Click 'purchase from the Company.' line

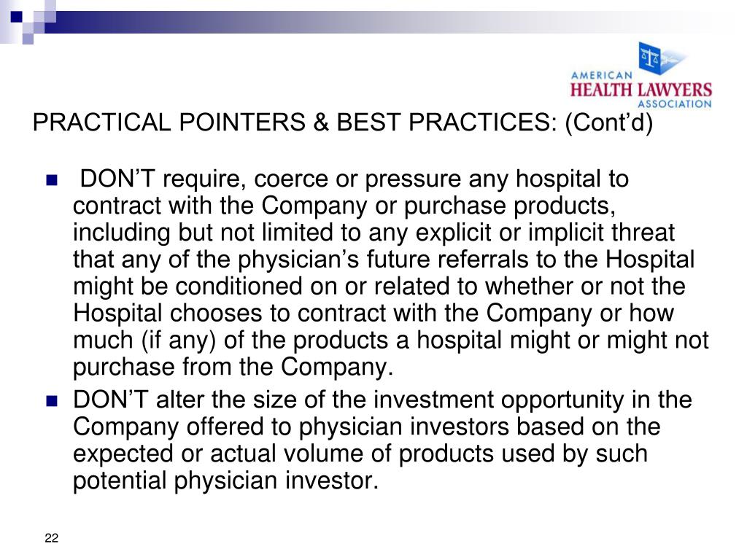[233, 367]
